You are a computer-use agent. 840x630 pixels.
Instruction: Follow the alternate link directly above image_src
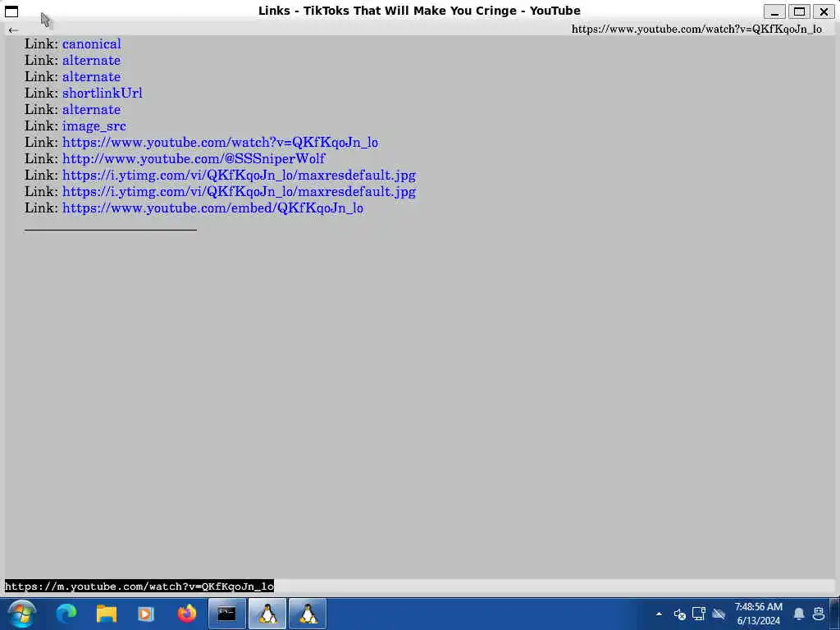[x=91, y=110]
